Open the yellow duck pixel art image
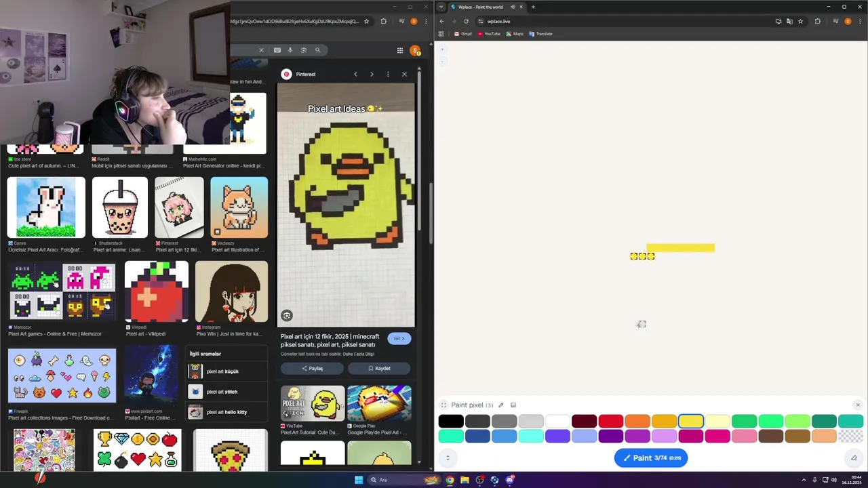The image size is (868, 488). (x=346, y=205)
